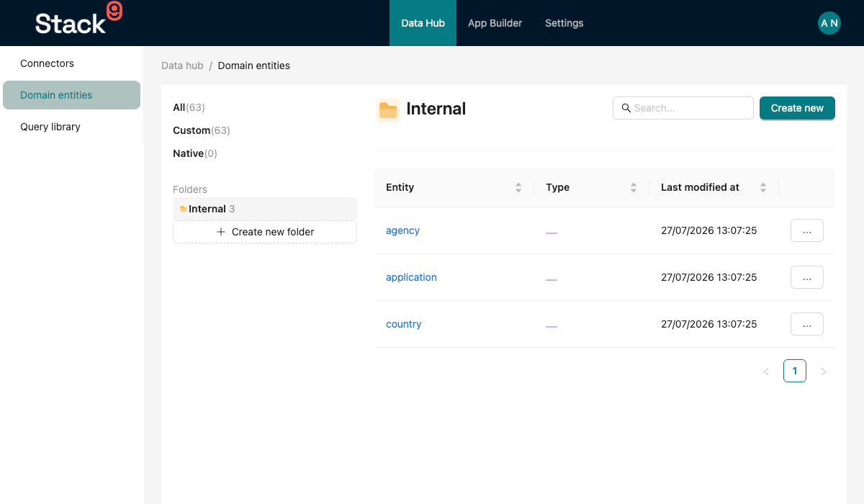Click the plus icon in Create new folder
The image size is (864, 504).
(x=221, y=232)
